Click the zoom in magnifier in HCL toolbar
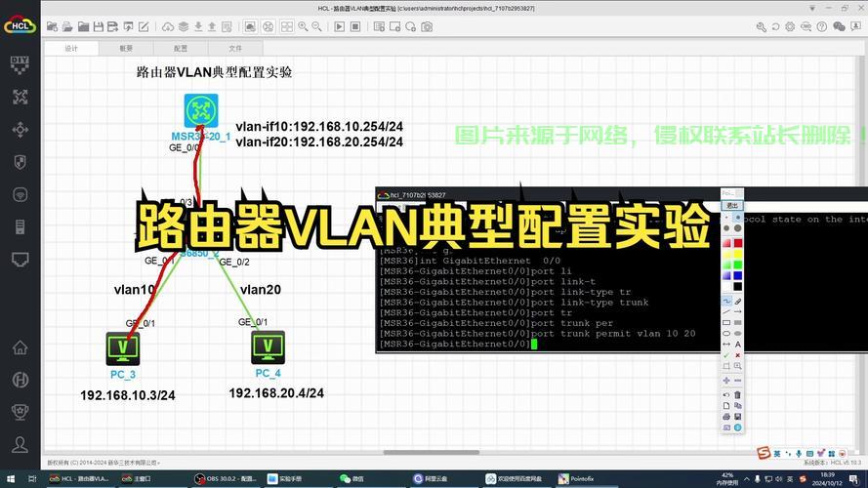 click(x=303, y=26)
